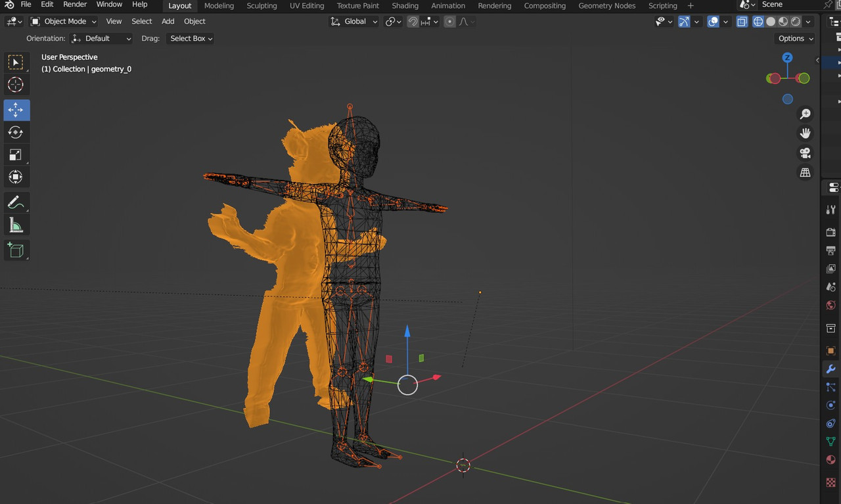
Task: Toggle the show overlays button
Action: coord(714,22)
